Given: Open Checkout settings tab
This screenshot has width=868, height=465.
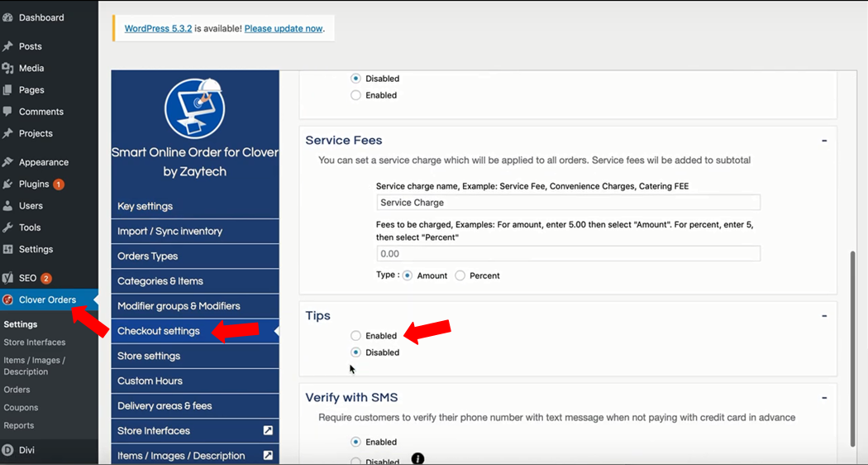Looking at the screenshot, I should 195,331.
